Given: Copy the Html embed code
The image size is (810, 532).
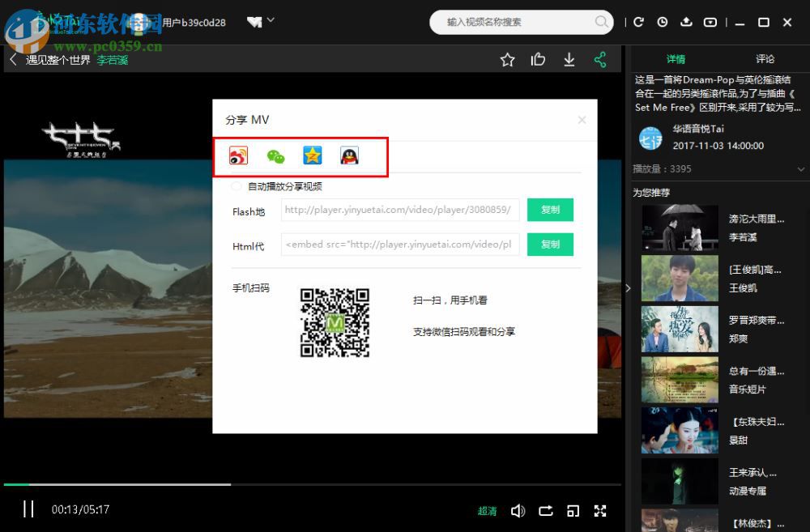Looking at the screenshot, I should [x=550, y=245].
